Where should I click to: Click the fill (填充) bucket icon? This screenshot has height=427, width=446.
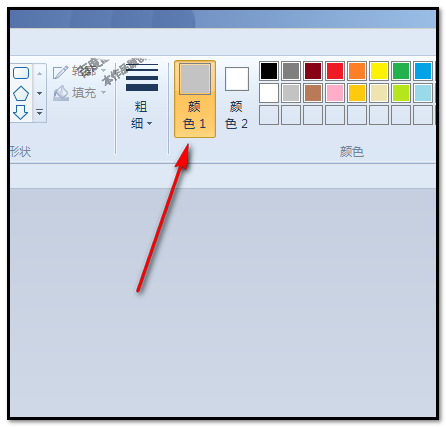point(61,93)
